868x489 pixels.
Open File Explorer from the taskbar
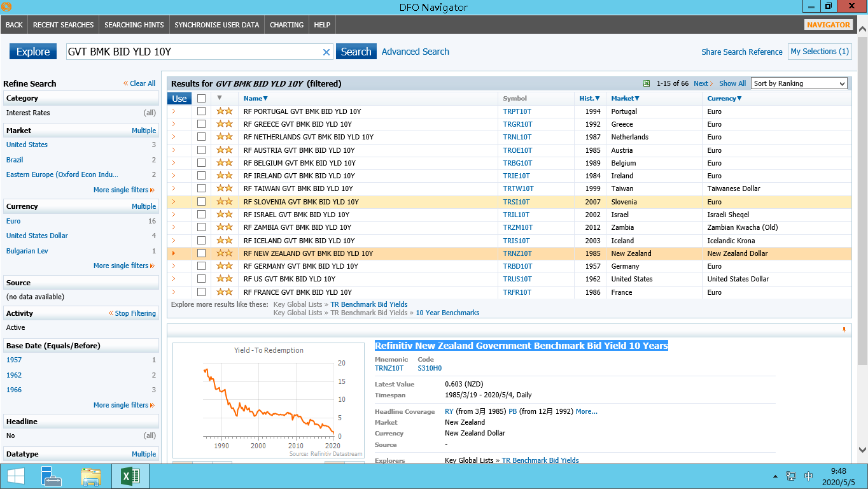coord(91,476)
